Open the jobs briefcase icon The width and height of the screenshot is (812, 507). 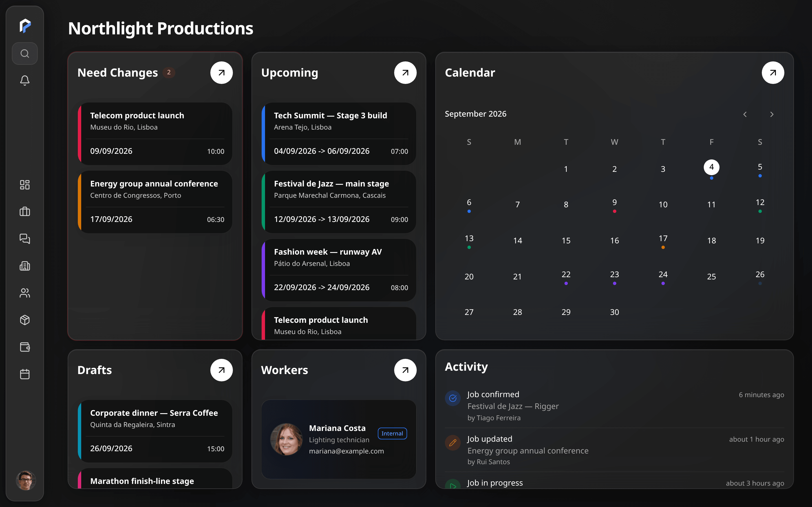(25, 212)
